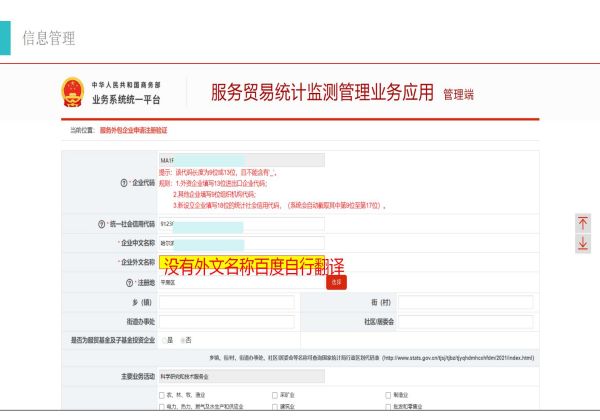Click the scroll-to-top arrow icon
The height and width of the screenshot is (420, 600).
pos(583,223)
